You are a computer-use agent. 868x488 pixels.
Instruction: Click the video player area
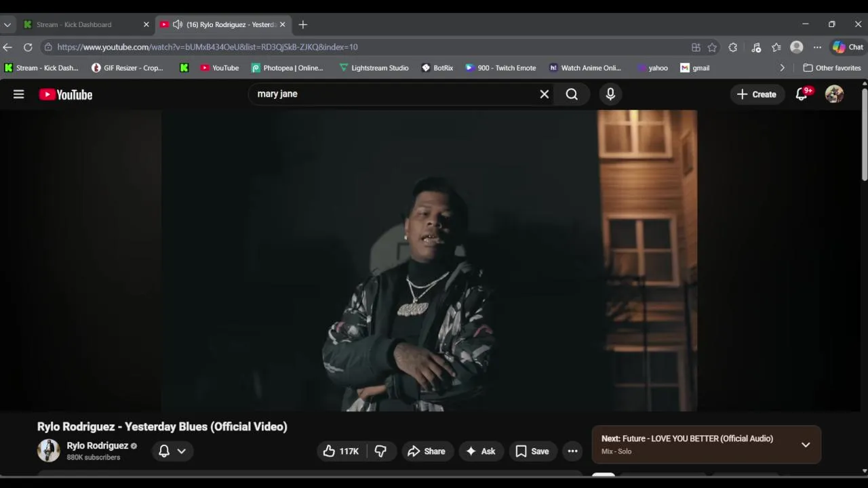pyautogui.click(x=429, y=261)
